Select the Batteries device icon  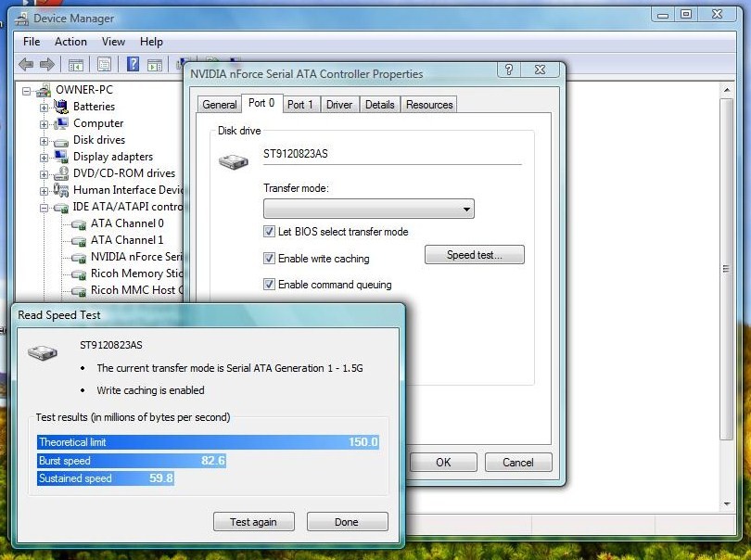pos(61,107)
